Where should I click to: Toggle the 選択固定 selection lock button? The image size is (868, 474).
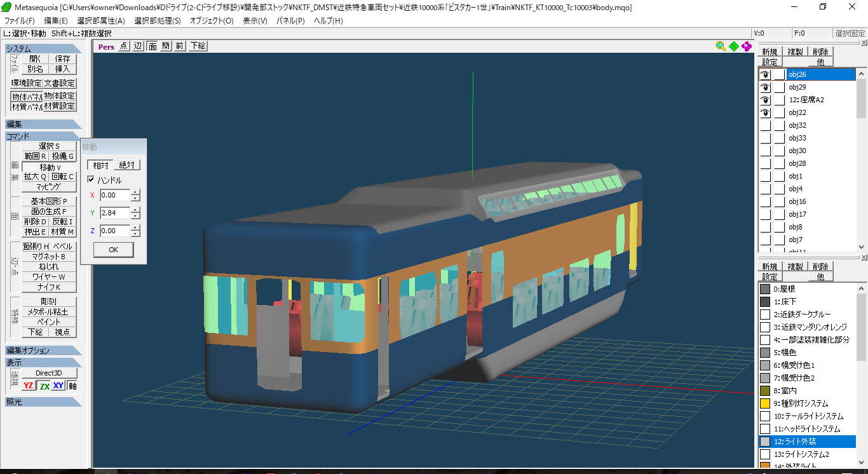point(850,34)
